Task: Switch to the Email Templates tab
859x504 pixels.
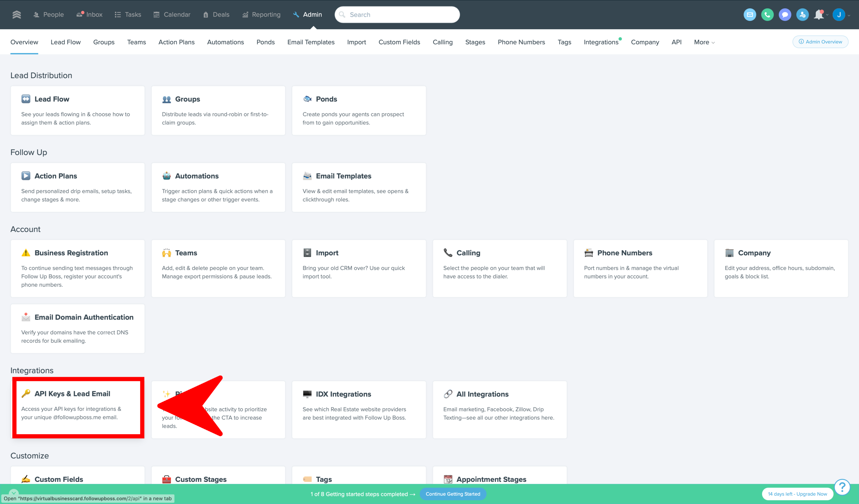Action: tap(311, 42)
